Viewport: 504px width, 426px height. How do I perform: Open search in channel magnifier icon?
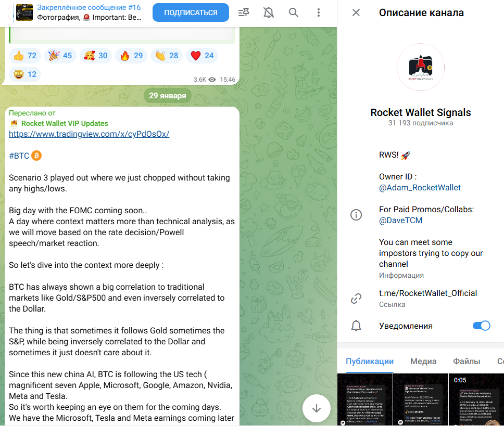coord(294,12)
